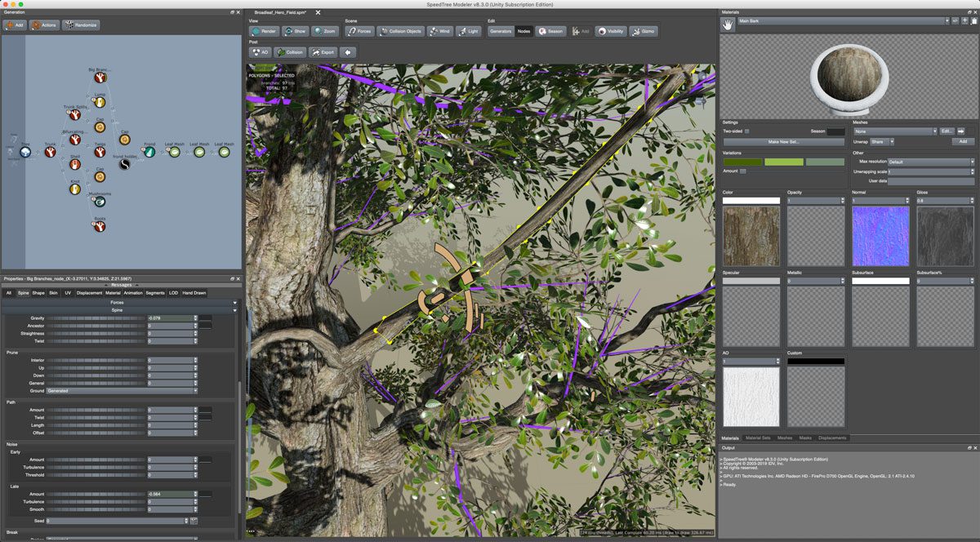Viewport: 980px width, 542px height.
Task: Expand the Messages bar in Properties
Action: click(x=120, y=285)
